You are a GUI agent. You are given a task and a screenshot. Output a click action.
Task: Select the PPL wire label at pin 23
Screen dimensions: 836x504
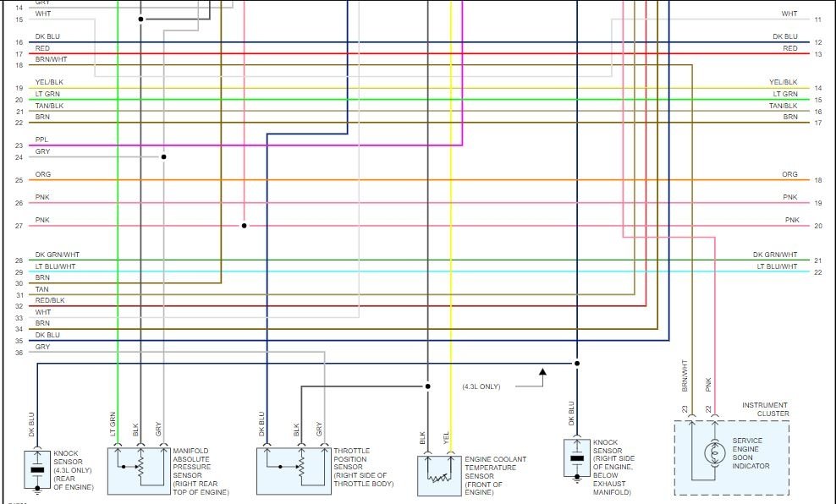41,140
